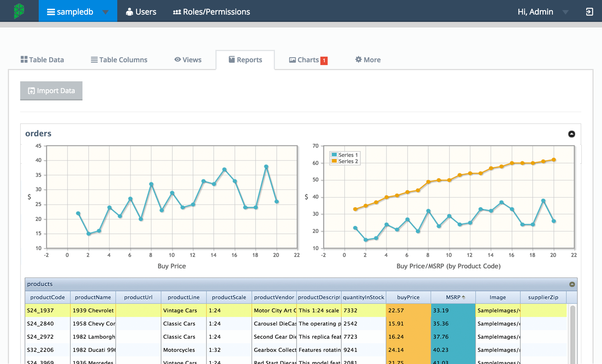This screenshot has height=364, width=602.
Task: Click the Import Data button
Action: (51, 91)
